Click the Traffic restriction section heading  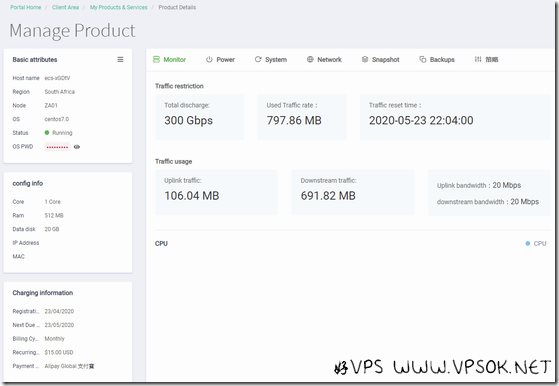tap(179, 86)
